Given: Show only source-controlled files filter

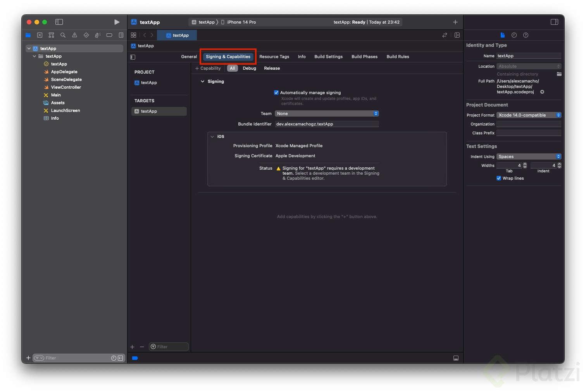Looking at the screenshot, I should tap(120, 358).
